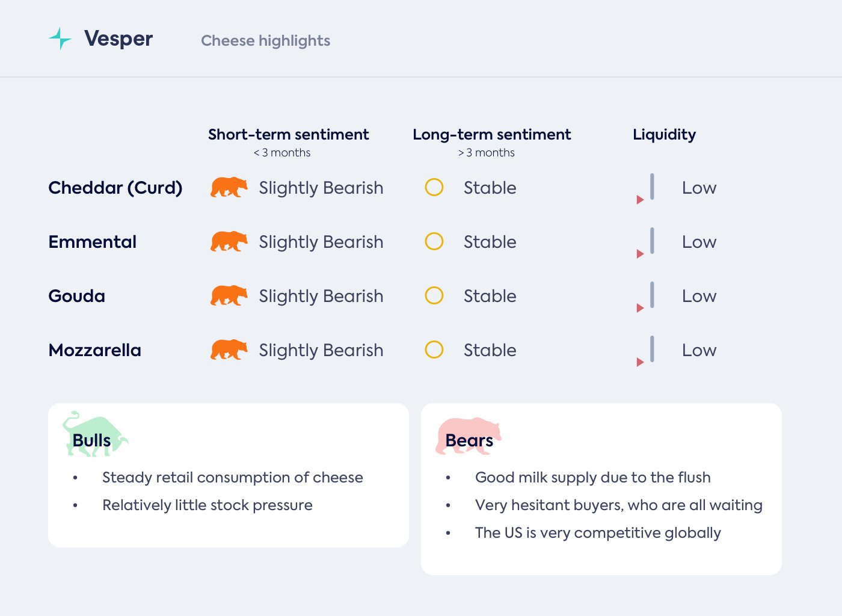Click the red liquidity arrow for Gouda
Image resolution: width=842 pixels, height=616 pixels.
pyautogui.click(x=640, y=308)
